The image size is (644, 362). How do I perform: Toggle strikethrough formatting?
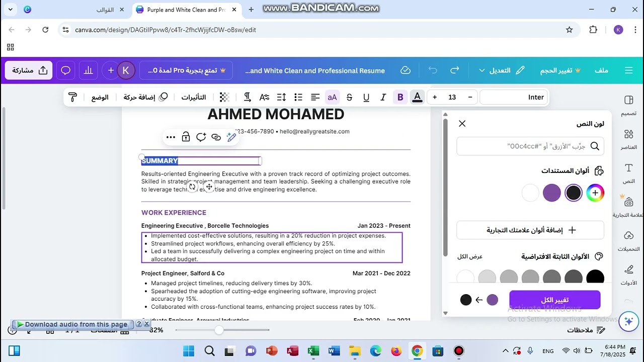349,97
